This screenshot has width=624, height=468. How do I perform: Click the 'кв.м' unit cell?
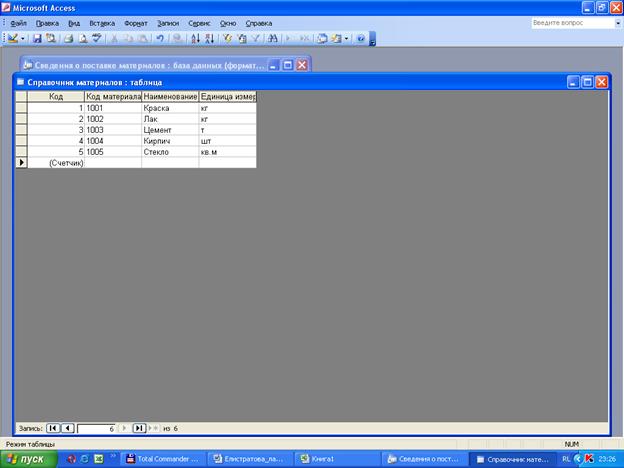click(228, 152)
